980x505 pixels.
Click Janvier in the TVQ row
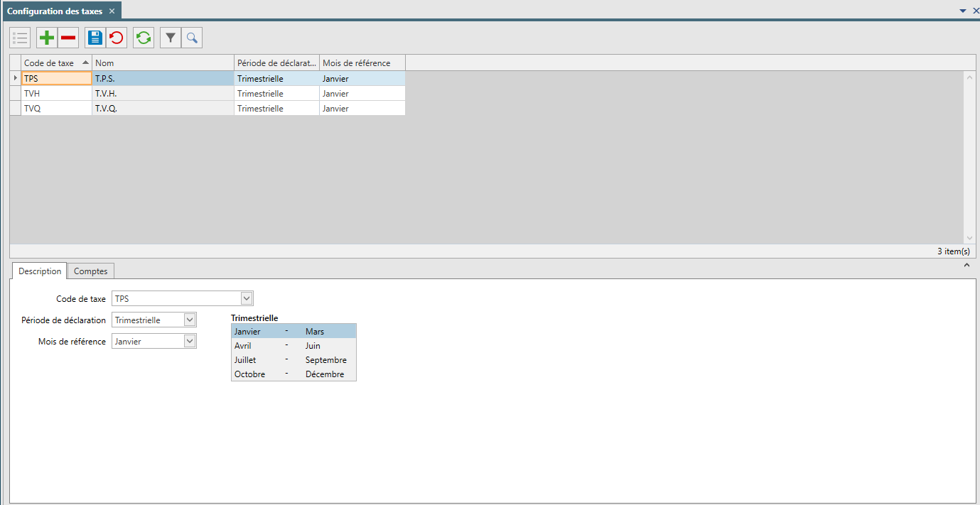point(362,109)
